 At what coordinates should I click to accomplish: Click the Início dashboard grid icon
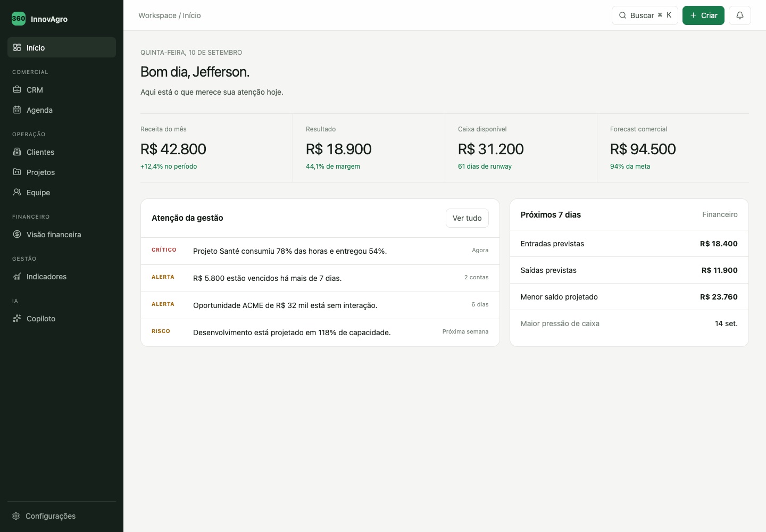[x=17, y=47]
